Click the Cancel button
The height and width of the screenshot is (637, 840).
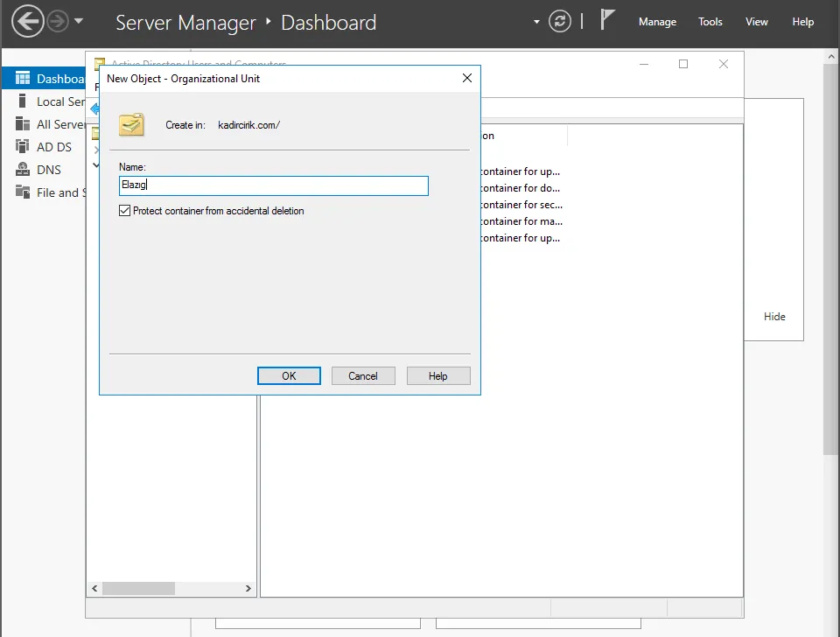363,376
